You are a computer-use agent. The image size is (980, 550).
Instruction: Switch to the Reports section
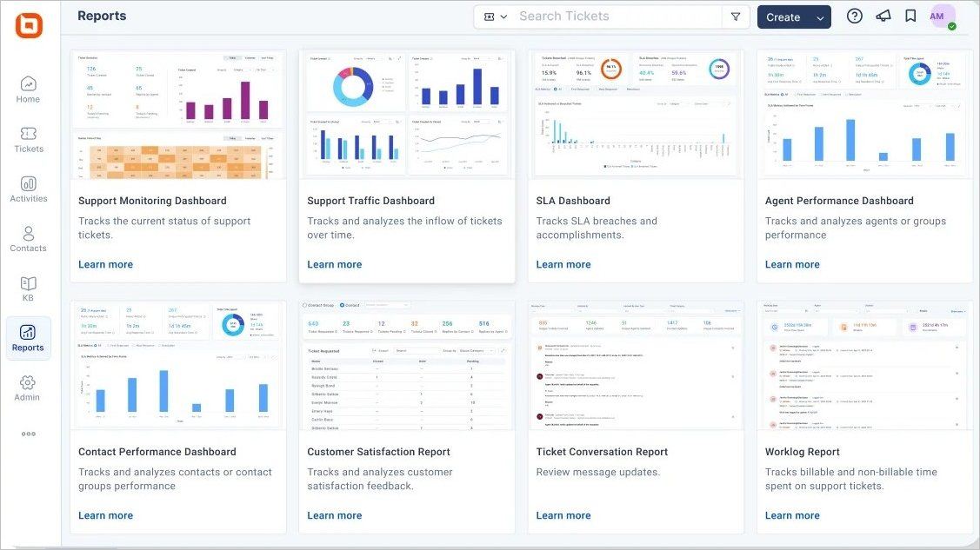[x=28, y=338]
